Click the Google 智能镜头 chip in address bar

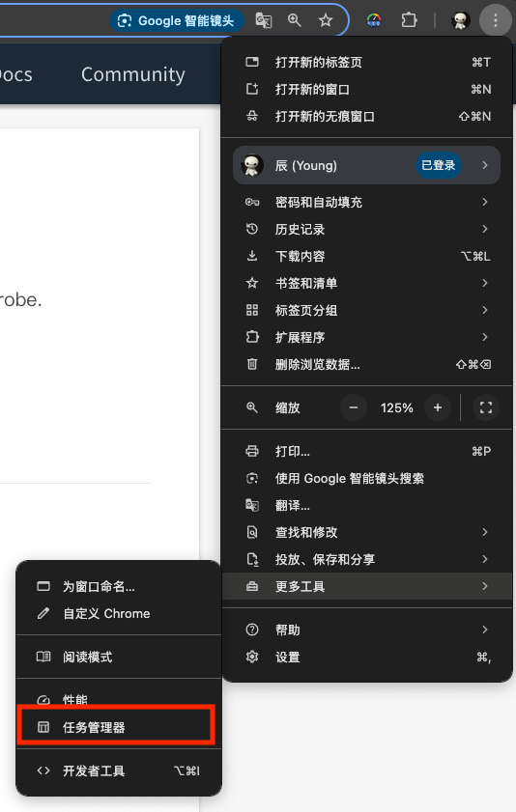(176, 20)
